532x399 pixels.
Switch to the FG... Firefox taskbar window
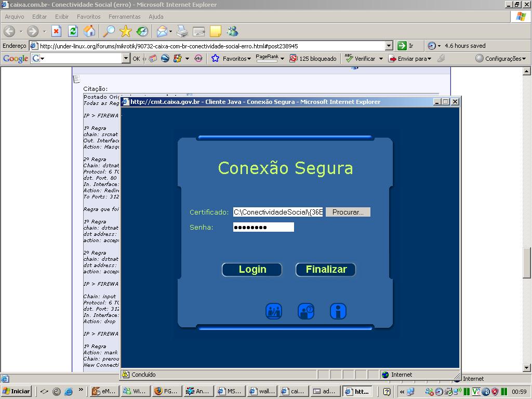pyautogui.click(x=166, y=391)
